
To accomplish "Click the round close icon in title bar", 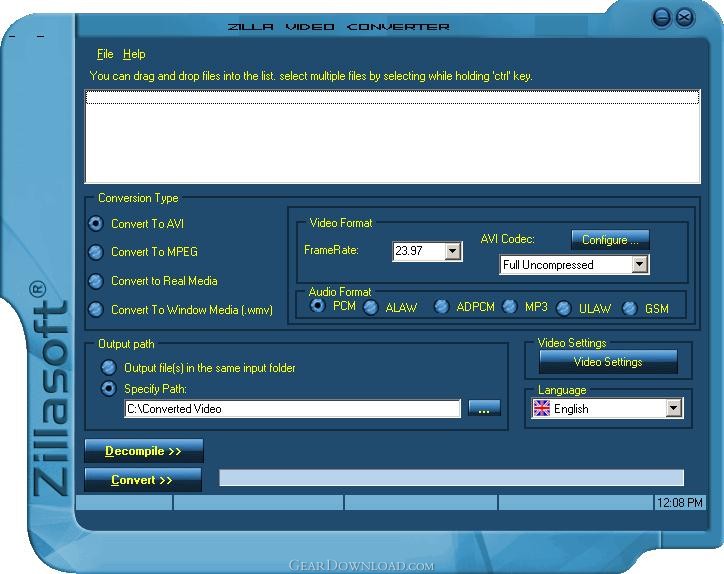I will tap(684, 18).
